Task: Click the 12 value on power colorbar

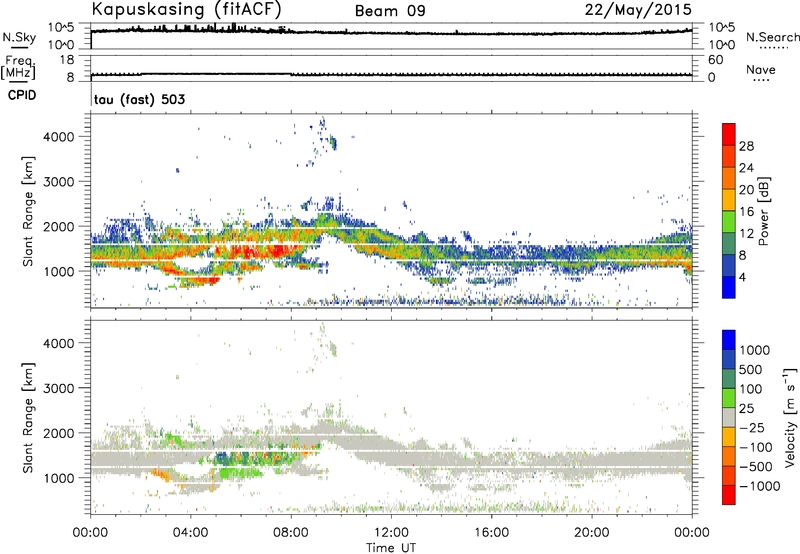Action: coord(746,234)
